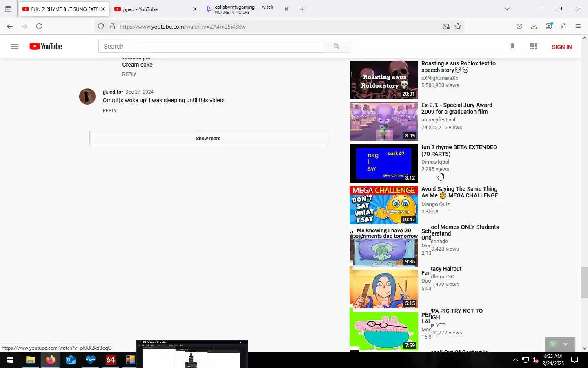Toggle picture-in-picture icon in the address bar
Image resolution: width=588 pixels, height=368 pixels.
[446, 27]
